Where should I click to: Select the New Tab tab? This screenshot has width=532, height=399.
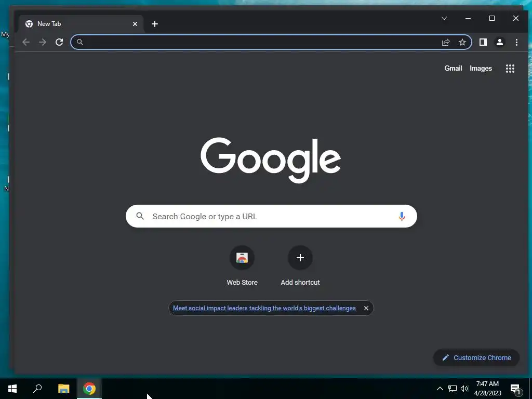(x=81, y=24)
